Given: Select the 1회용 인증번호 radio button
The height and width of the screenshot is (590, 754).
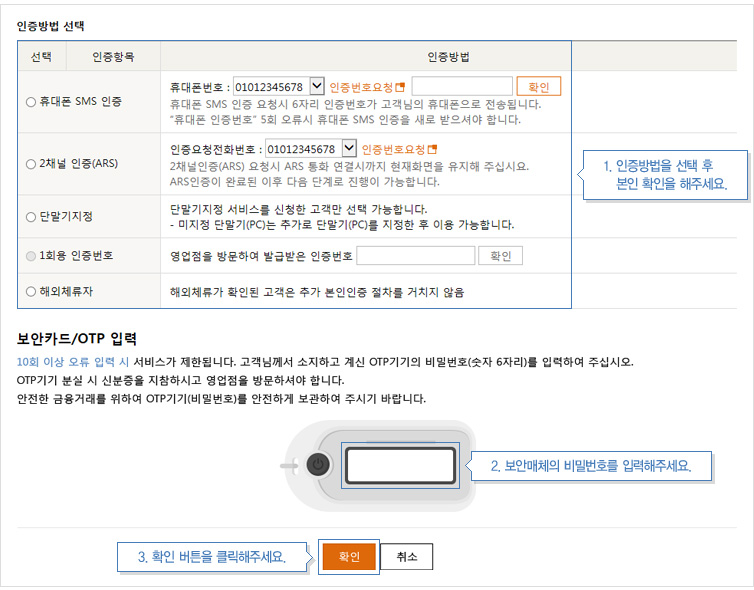Looking at the screenshot, I should [31, 256].
